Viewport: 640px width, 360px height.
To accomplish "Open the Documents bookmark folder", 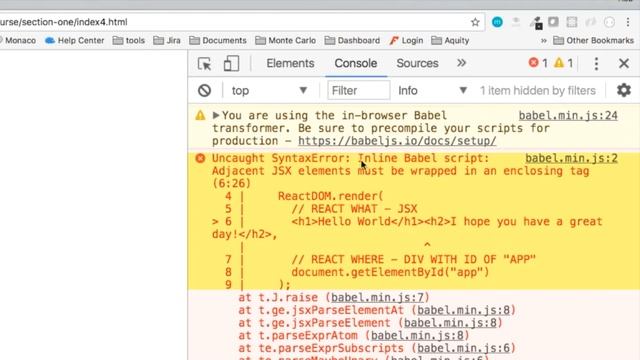I will pyautogui.click(x=218, y=40).
